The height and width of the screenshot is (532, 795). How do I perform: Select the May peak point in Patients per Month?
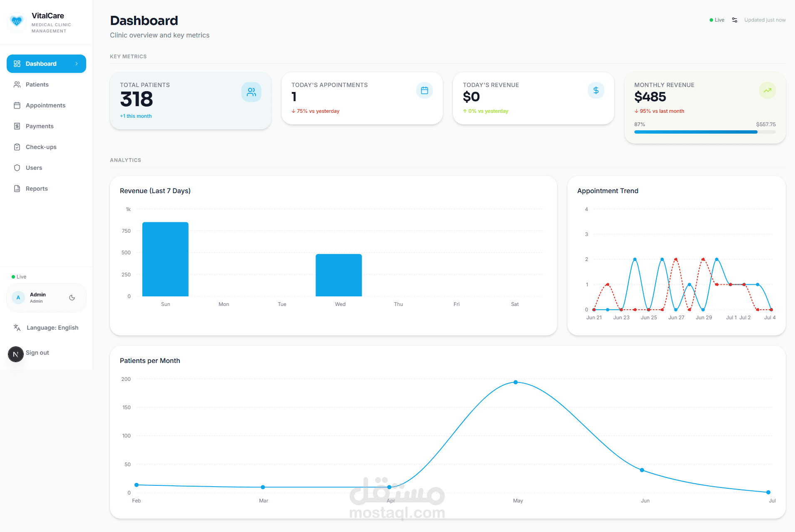pyautogui.click(x=516, y=382)
